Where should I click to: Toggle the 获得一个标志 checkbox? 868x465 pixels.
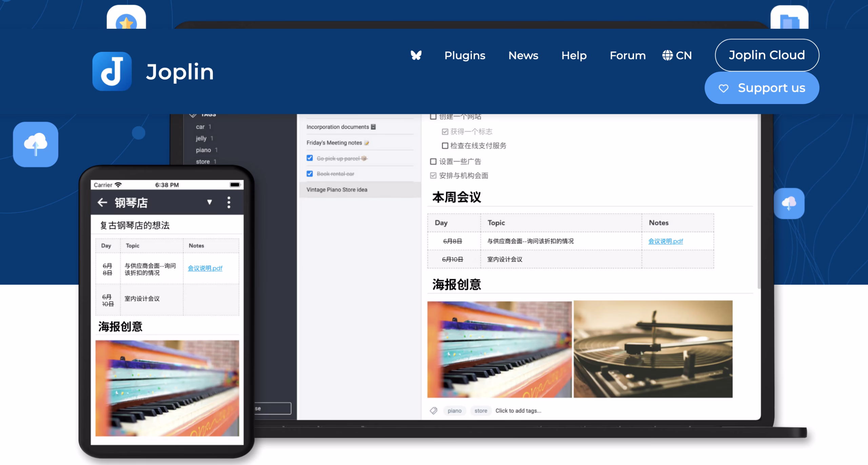pos(445,132)
